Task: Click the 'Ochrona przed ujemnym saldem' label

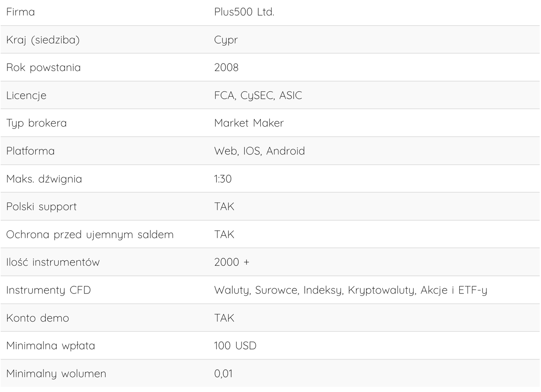Action: click(x=90, y=235)
